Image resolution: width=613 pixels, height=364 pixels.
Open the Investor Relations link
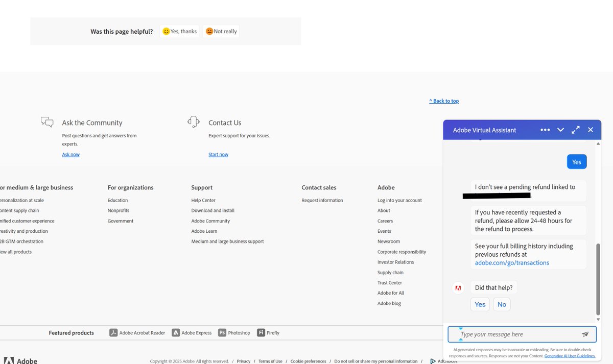tap(395, 262)
